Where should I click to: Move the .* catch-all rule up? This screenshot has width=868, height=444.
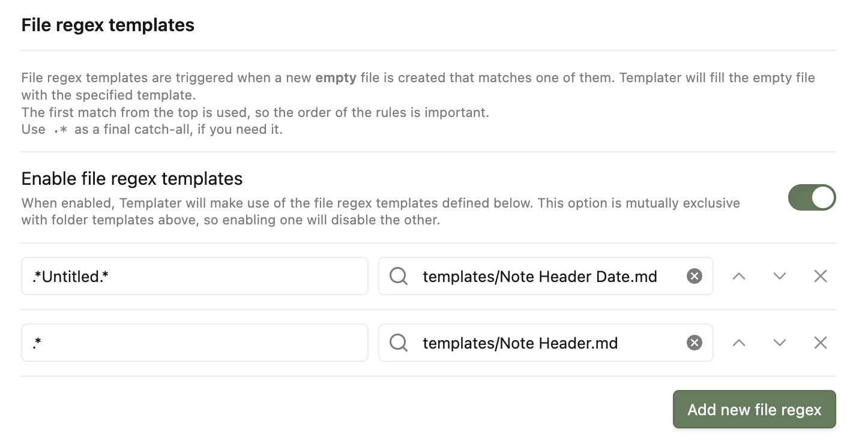click(x=739, y=343)
